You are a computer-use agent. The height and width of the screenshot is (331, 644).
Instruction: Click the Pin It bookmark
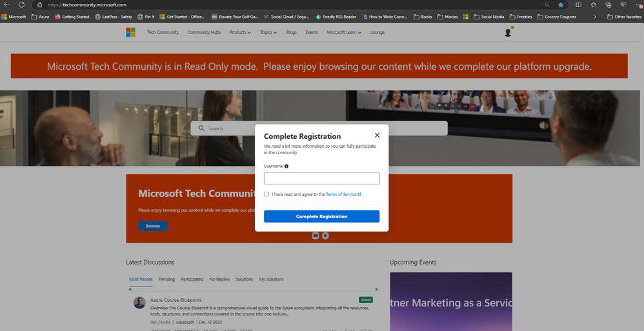[x=146, y=17]
